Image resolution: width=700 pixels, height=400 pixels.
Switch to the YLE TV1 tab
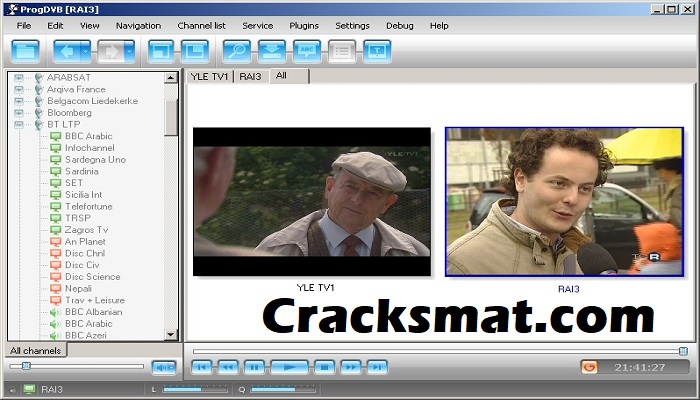pos(209,76)
